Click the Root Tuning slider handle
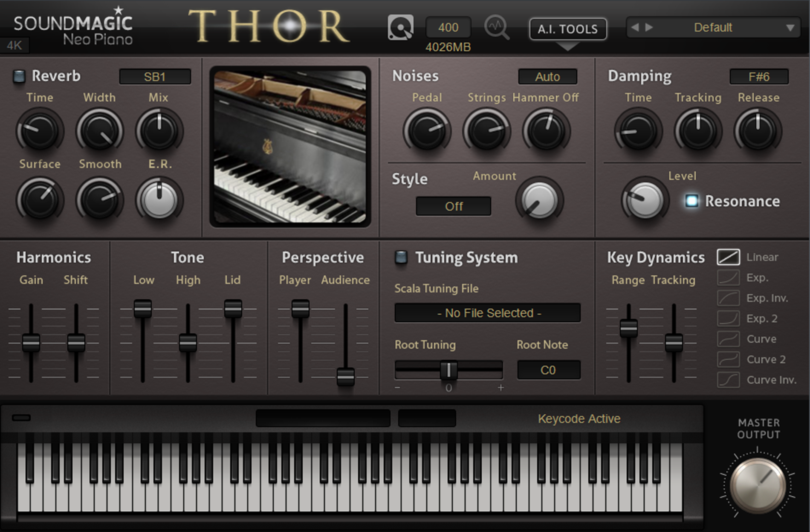Image resolution: width=810 pixels, height=532 pixels. [x=448, y=370]
